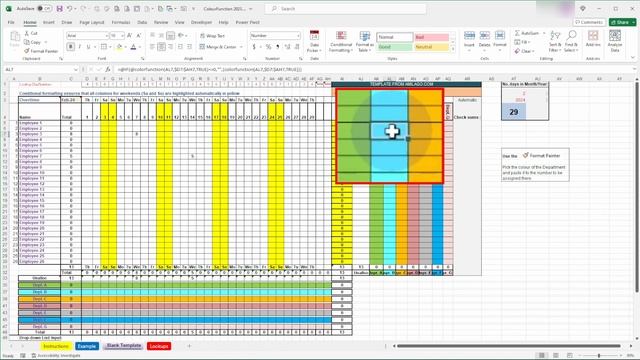
Task: Open Find & Select magnifier
Action: click(x=571, y=41)
